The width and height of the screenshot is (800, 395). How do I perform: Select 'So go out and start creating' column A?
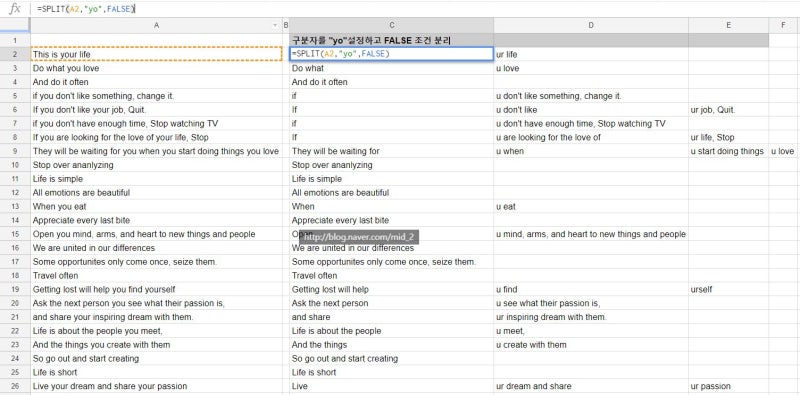pos(156,359)
